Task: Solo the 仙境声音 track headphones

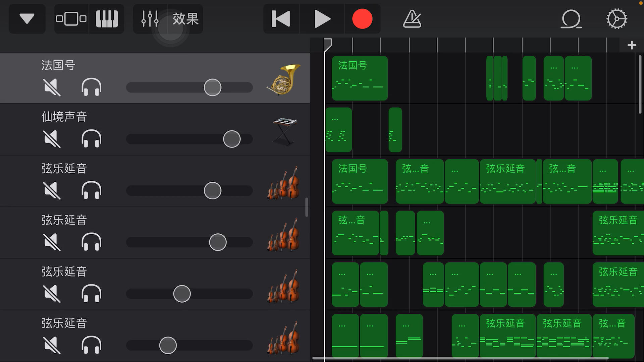Action: click(91, 139)
